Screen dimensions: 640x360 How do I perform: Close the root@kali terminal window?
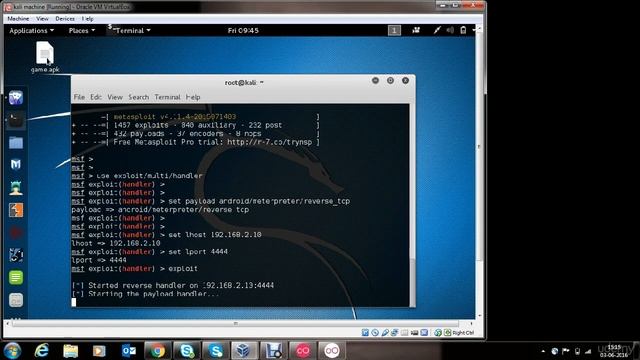click(405, 80)
